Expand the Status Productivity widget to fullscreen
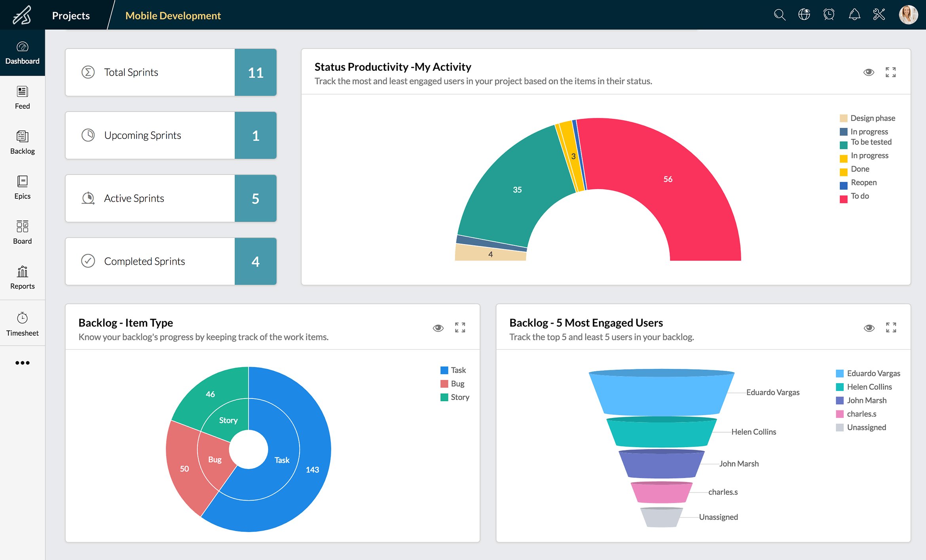This screenshot has height=560, width=926. [891, 72]
